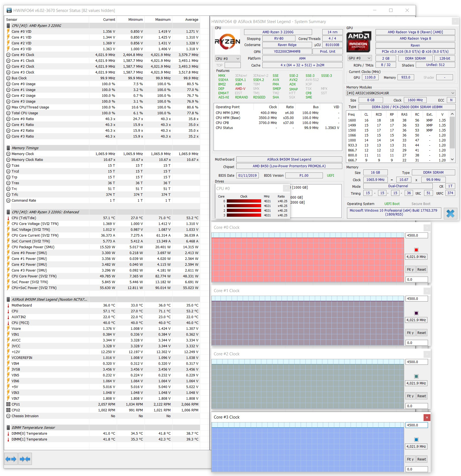Click the Microsoft Windows 10 Professional OS field
This screenshot has height=476, width=461.
394,212
